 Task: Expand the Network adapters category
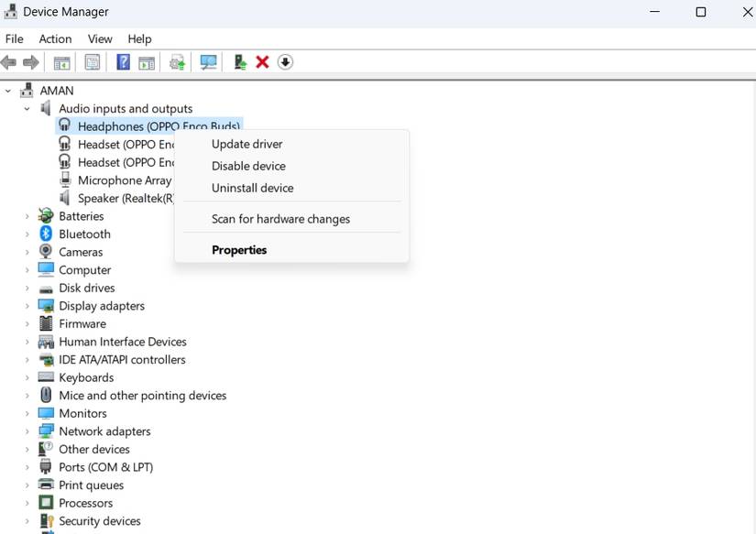coord(27,430)
